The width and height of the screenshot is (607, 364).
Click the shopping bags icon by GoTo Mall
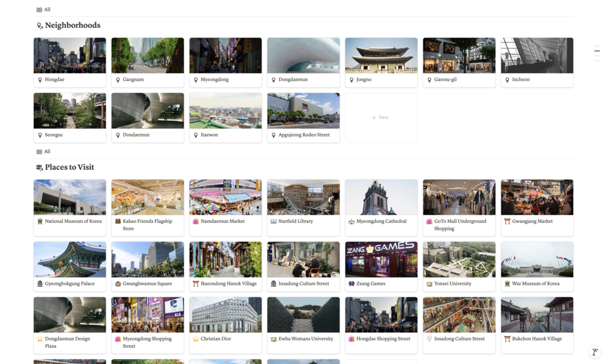(429, 222)
